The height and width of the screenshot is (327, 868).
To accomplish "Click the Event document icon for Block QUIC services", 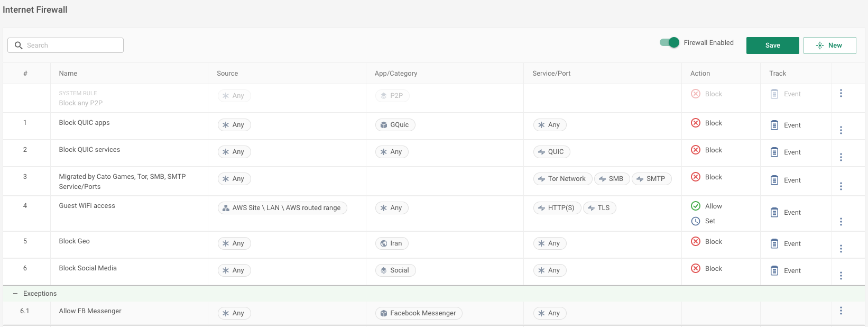I will [774, 152].
